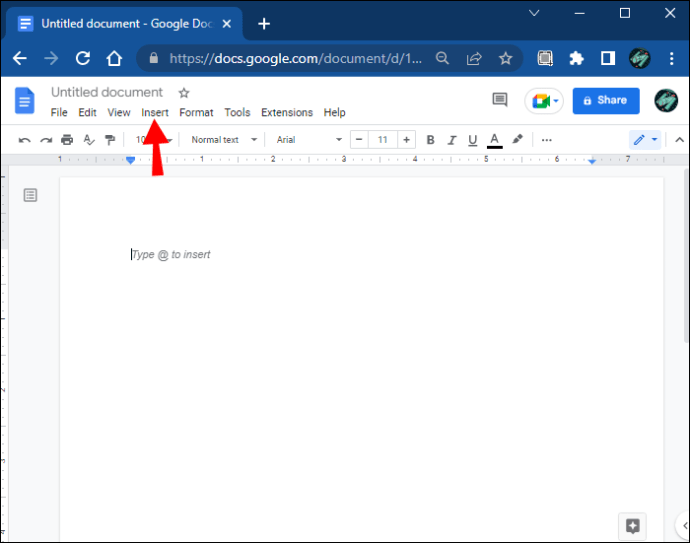Open the Insert menu
This screenshot has height=543, width=690.
[155, 113]
